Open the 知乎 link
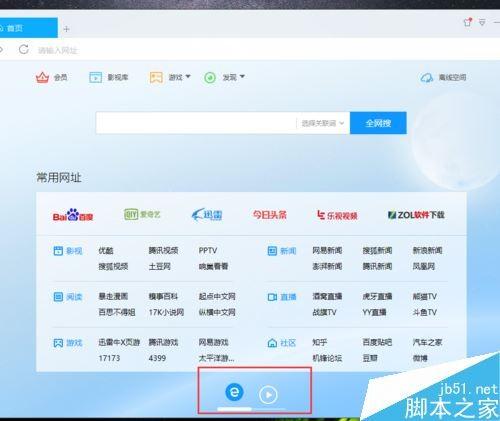The image size is (500, 421). coord(320,342)
